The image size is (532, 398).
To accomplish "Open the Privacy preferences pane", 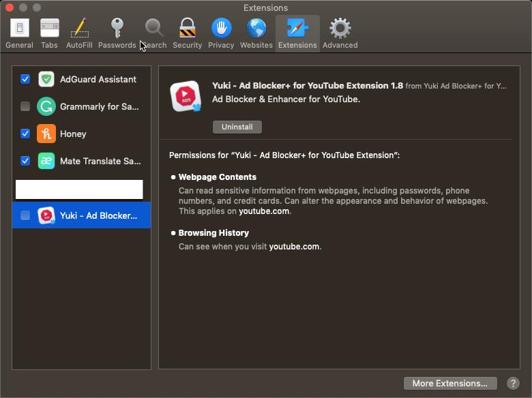I will [221, 33].
